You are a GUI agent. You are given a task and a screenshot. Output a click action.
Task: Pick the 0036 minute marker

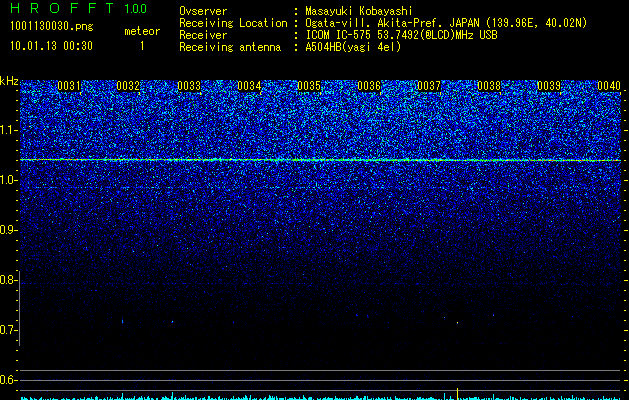coord(369,86)
